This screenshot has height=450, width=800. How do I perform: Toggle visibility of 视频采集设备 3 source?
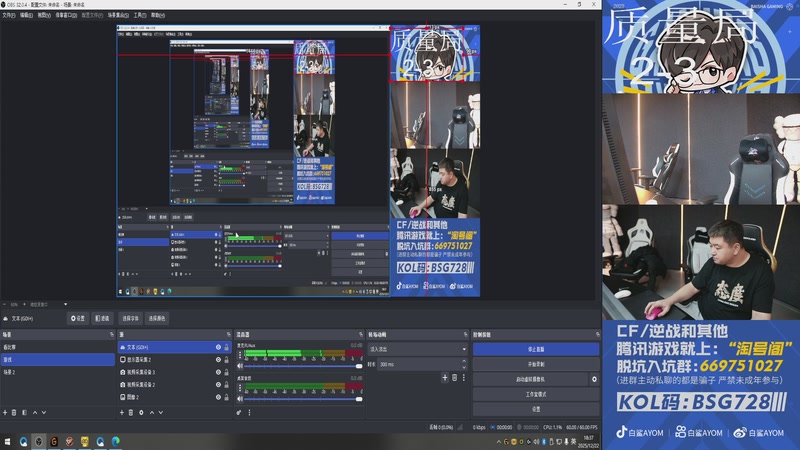click(x=218, y=372)
